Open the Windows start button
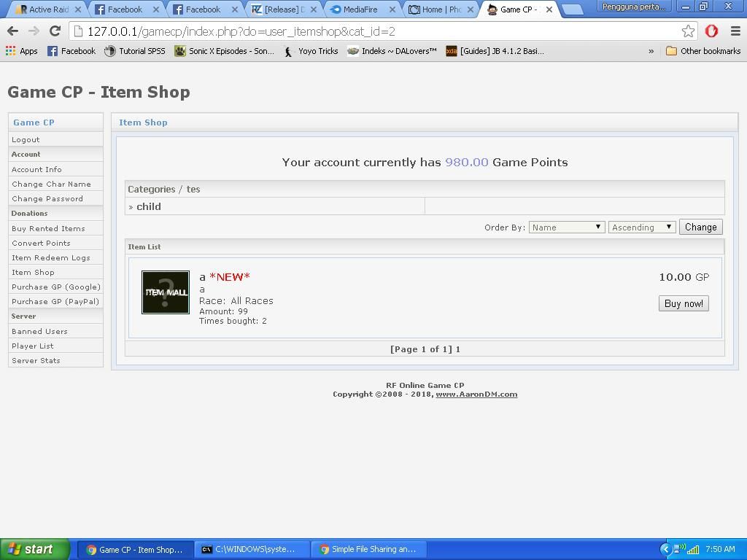The image size is (747, 560). click(x=34, y=550)
